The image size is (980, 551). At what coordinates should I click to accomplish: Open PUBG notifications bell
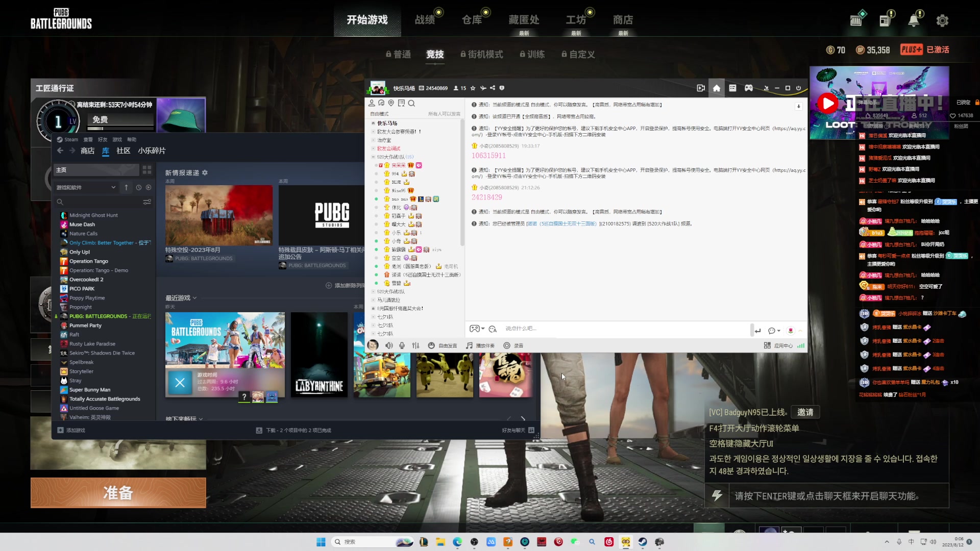(x=914, y=20)
